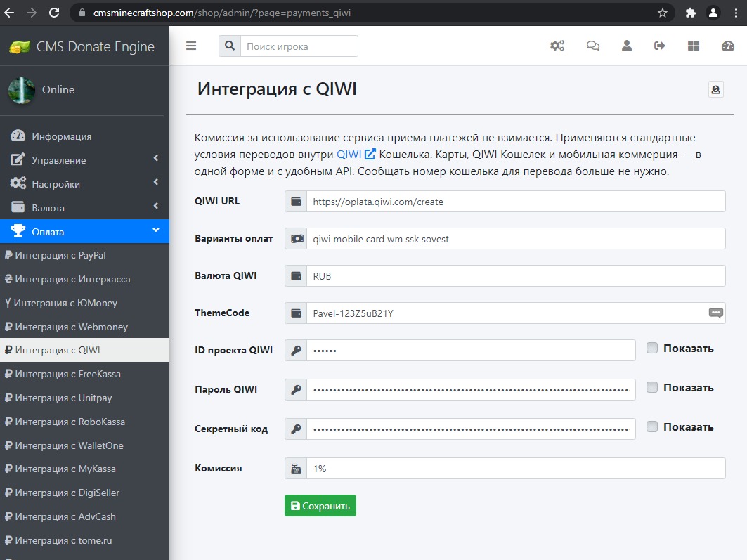Click the comment icon in ThemeCode field
This screenshot has width=747, height=560.
pyautogui.click(x=715, y=313)
